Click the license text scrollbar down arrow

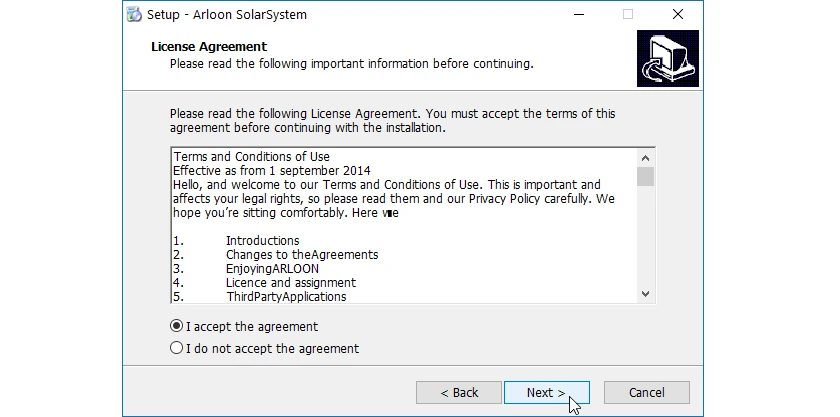[x=645, y=294]
